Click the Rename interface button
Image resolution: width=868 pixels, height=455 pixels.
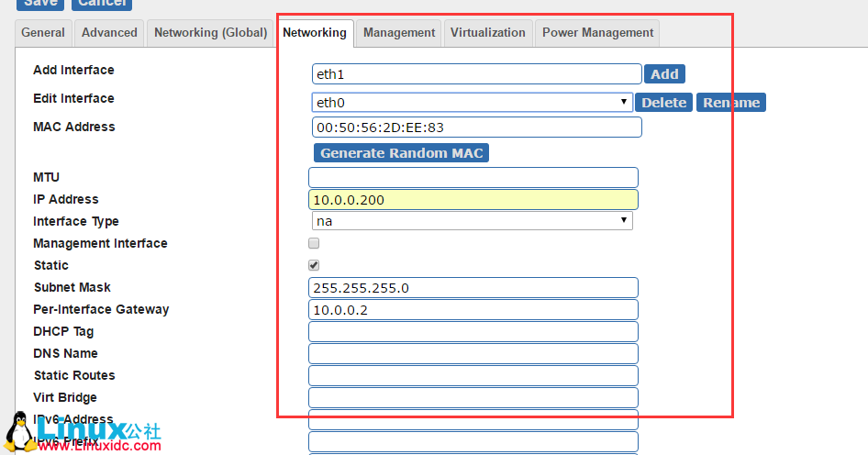(730, 103)
